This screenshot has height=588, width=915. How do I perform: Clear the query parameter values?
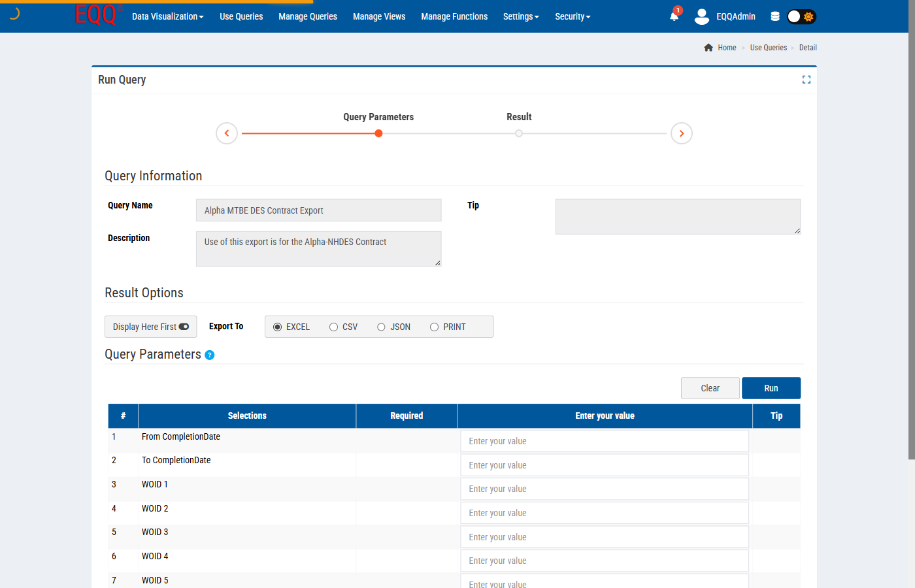click(x=710, y=387)
